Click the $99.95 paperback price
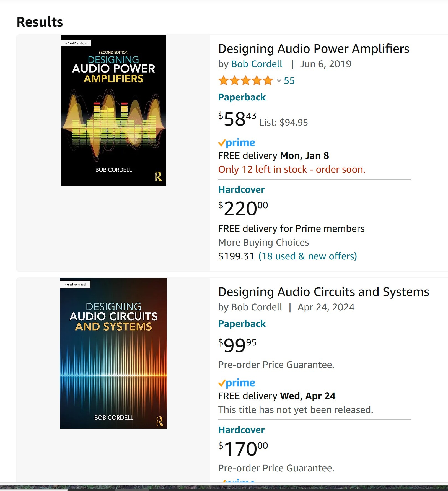The image size is (448, 491). tap(237, 345)
